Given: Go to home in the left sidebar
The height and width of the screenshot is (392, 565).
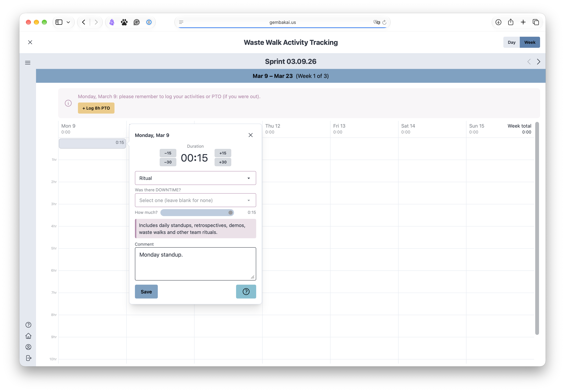Looking at the screenshot, I should pyautogui.click(x=29, y=336).
